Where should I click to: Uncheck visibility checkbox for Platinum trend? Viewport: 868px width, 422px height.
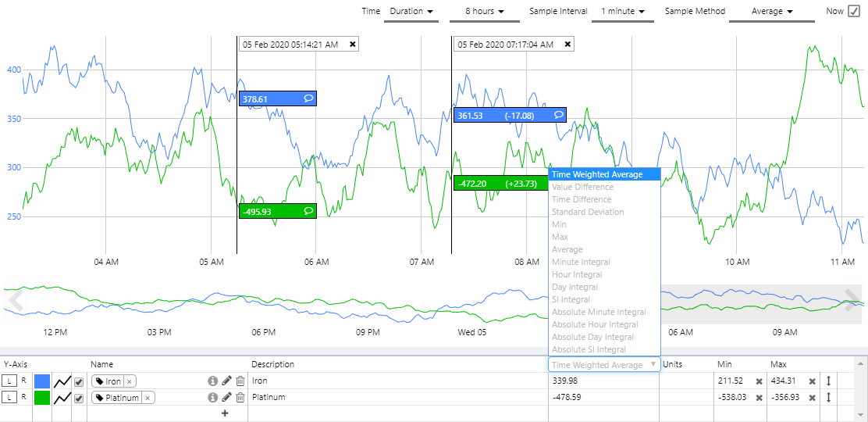click(79, 398)
